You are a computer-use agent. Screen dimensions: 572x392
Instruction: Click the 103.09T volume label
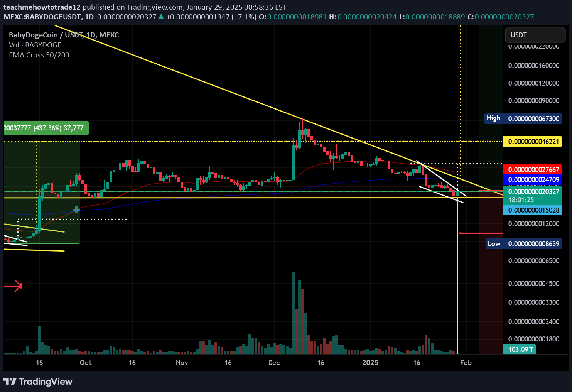(520, 349)
